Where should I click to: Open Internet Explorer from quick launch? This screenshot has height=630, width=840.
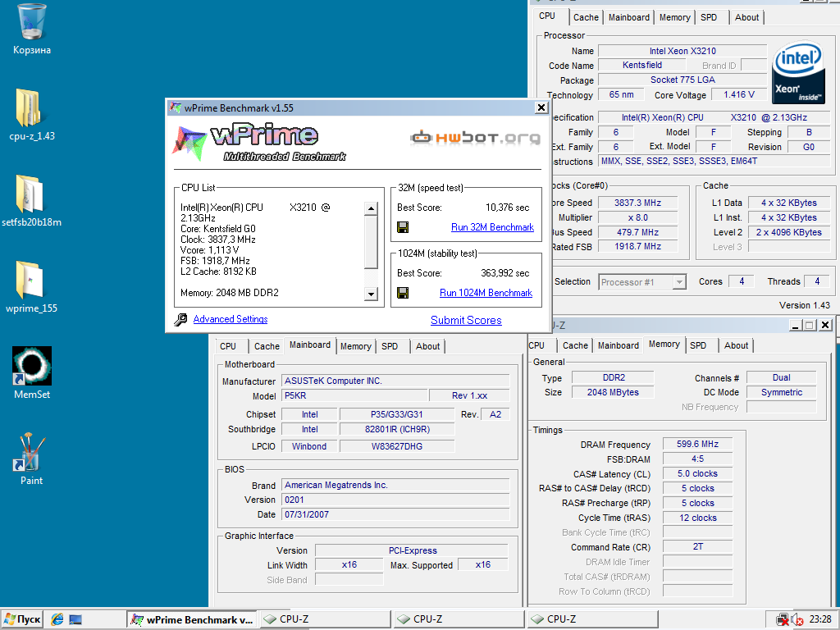(x=57, y=619)
